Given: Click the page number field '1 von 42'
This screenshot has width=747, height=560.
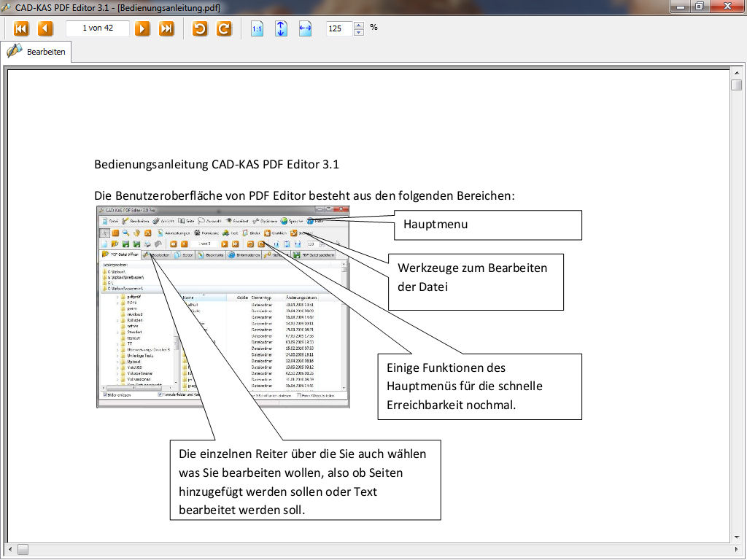Looking at the screenshot, I should [x=97, y=28].
